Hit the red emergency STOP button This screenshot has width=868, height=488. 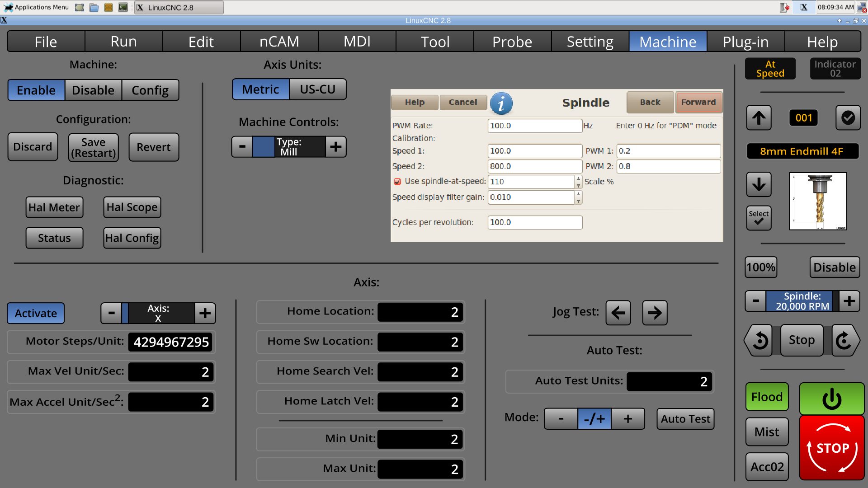coord(832,448)
